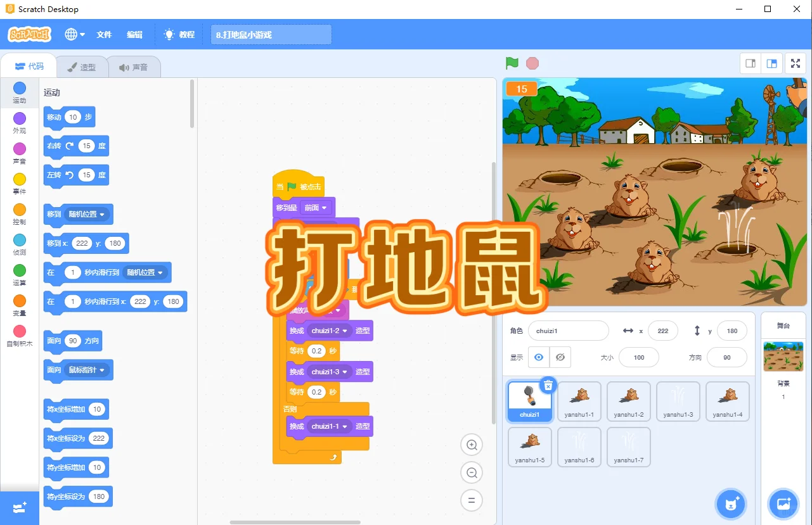The width and height of the screenshot is (812, 525).
Task: Click the green flag to run project
Action: pos(512,63)
